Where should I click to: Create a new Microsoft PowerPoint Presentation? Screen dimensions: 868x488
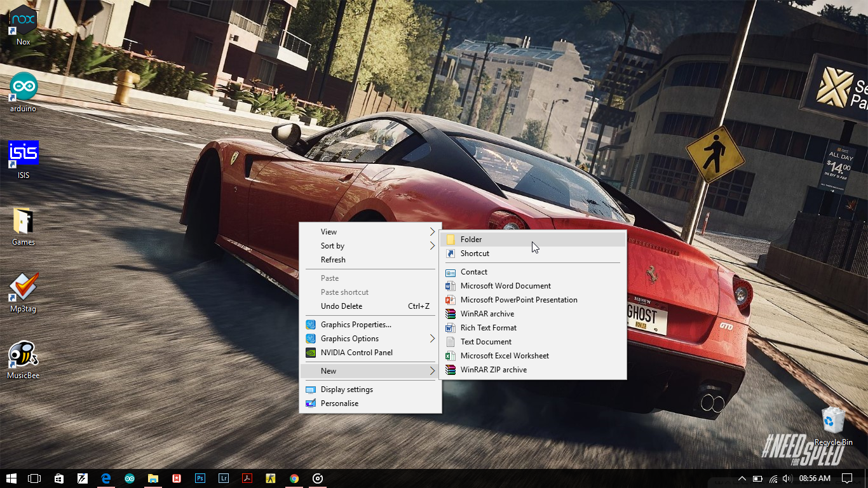(x=532, y=300)
